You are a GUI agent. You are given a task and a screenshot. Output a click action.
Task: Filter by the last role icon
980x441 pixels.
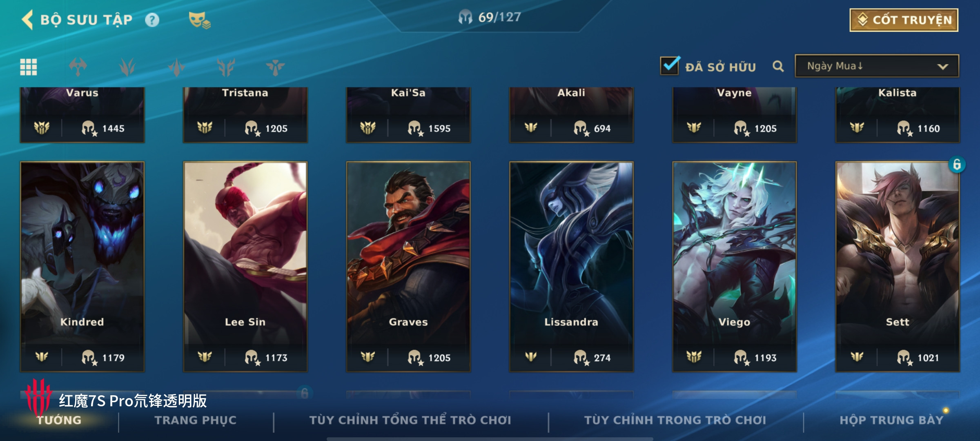click(276, 67)
